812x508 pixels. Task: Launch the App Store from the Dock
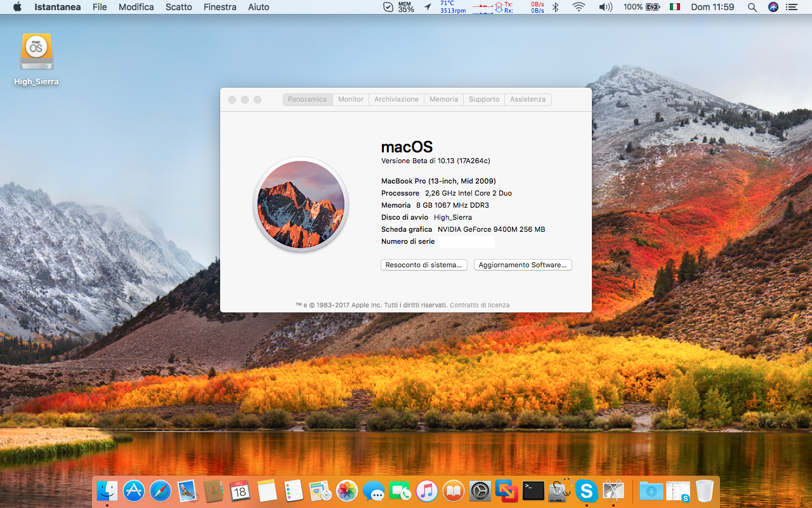(x=134, y=491)
